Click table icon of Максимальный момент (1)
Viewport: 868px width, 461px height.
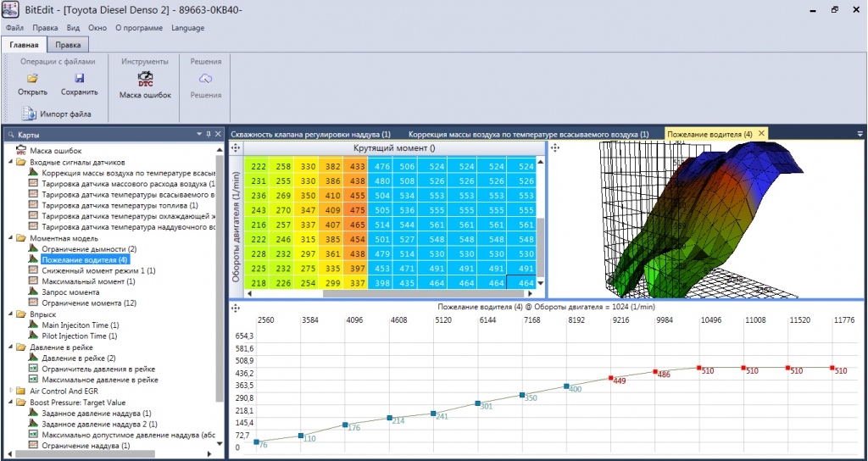coord(33,281)
